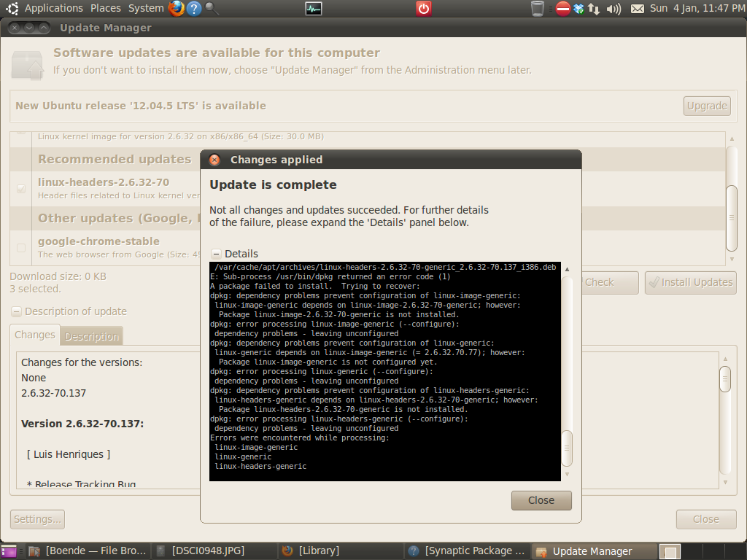Click the Upgrade button for 12.04.5 LTS
747x560 pixels.
[707, 106]
